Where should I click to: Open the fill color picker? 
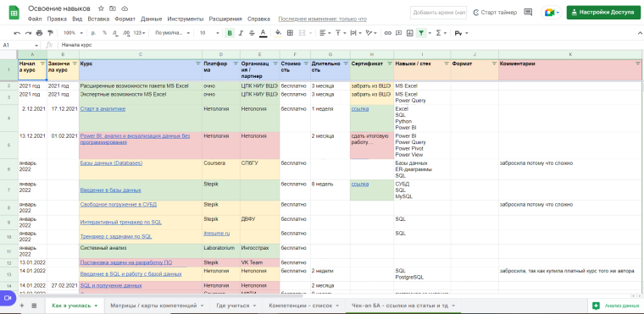[x=279, y=33]
